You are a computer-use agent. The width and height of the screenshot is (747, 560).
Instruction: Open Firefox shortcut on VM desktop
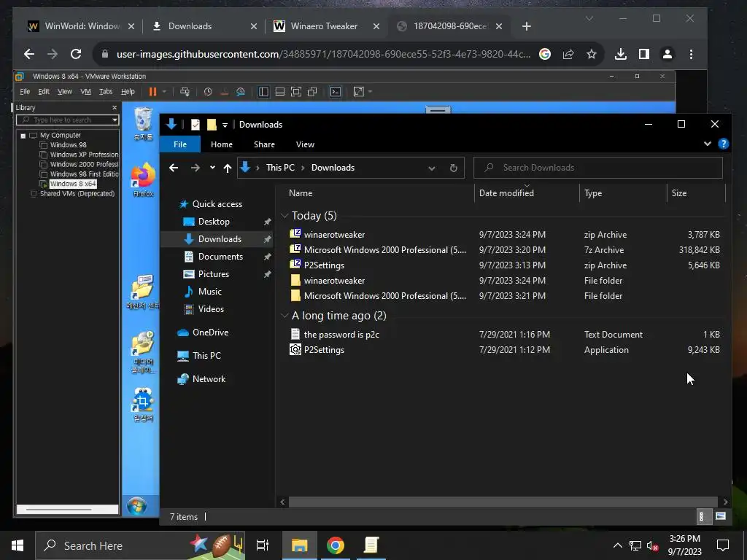click(x=143, y=180)
